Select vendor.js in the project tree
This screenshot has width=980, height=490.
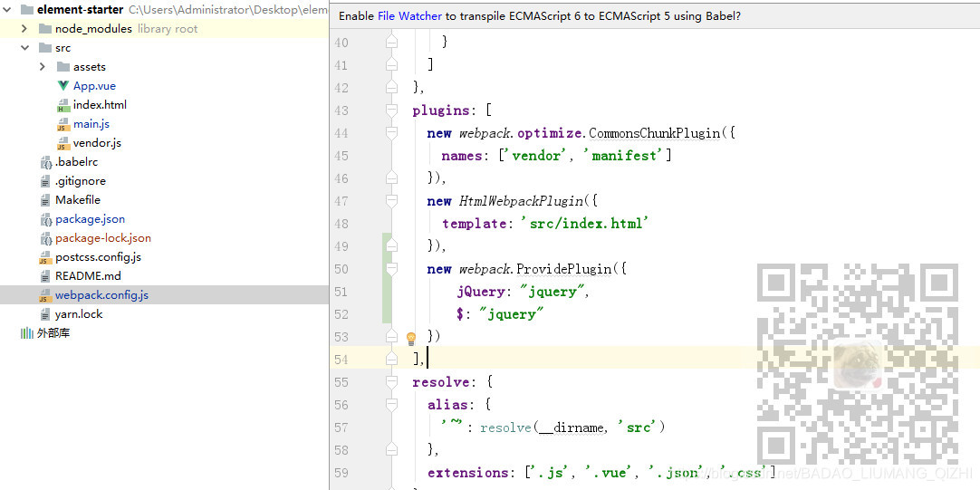point(97,143)
